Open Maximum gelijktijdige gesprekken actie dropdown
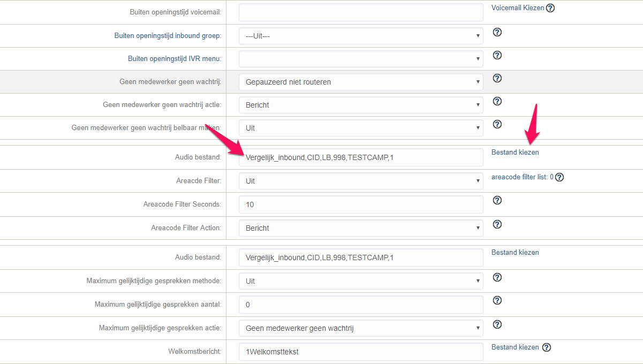 pos(361,328)
